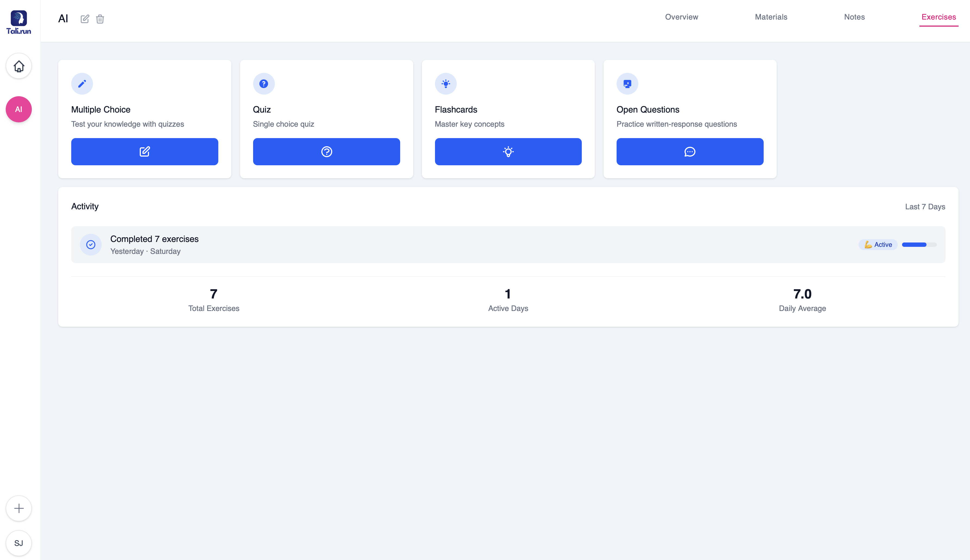Switch to the Overview tab

pos(681,17)
